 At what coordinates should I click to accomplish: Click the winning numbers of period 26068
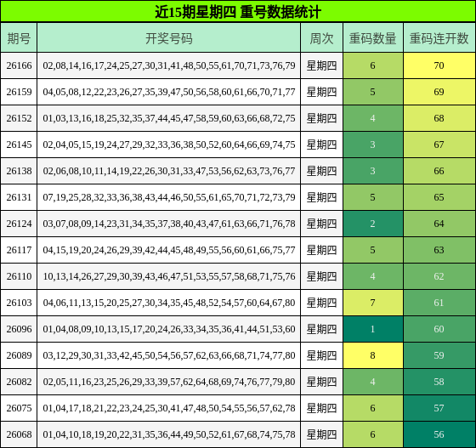tap(169, 434)
